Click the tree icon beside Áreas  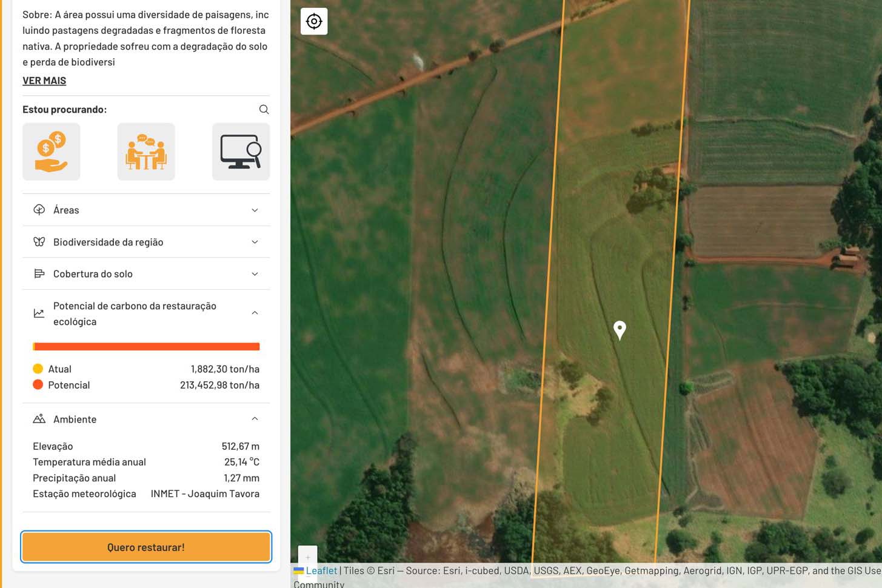click(x=39, y=210)
